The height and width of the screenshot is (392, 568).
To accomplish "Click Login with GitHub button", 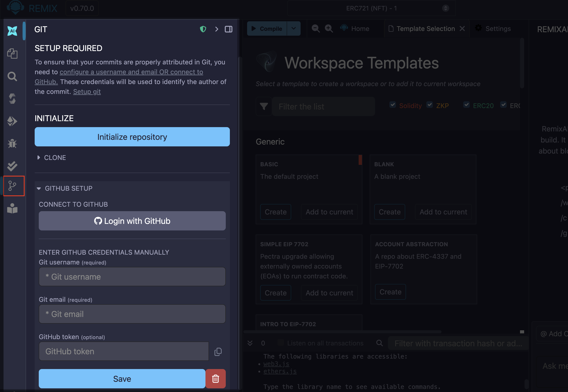I will (132, 221).
